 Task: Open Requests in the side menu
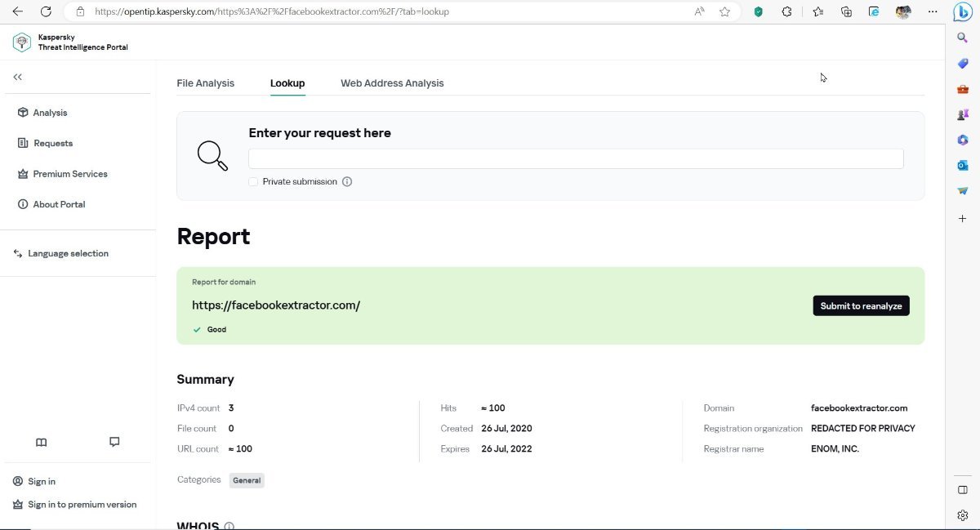[45, 143]
